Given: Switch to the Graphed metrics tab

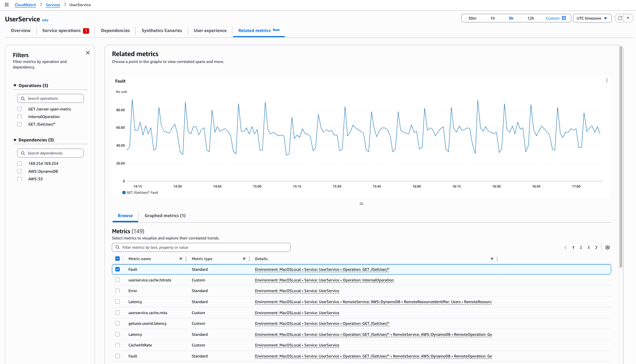Looking at the screenshot, I should tap(165, 216).
